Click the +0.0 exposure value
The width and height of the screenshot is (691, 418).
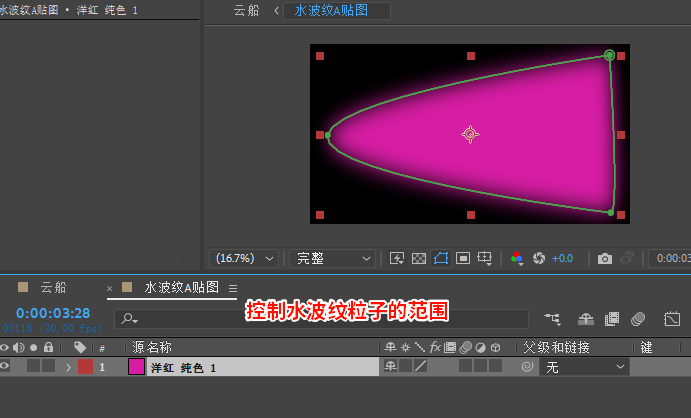click(562, 258)
